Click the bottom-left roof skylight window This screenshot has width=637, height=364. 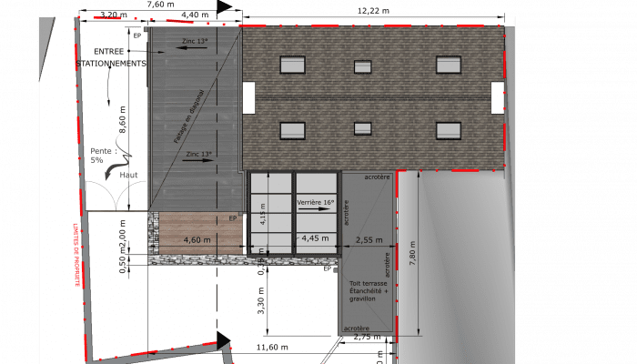click(292, 129)
